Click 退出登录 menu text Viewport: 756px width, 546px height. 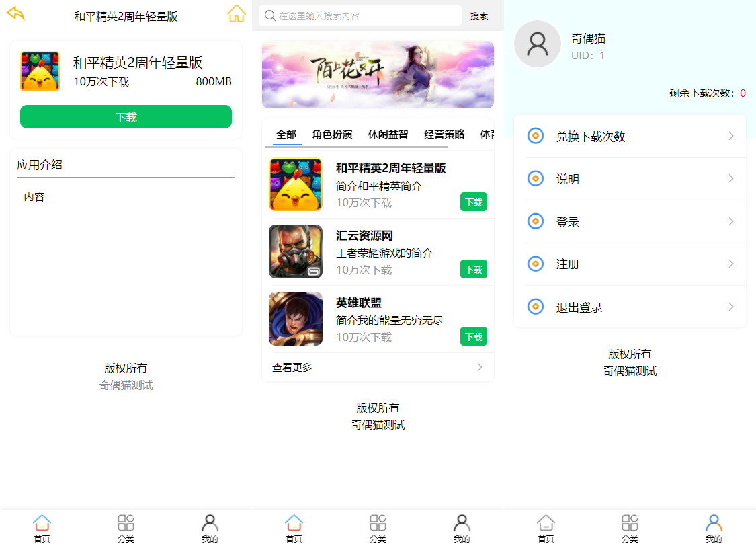[x=579, y=307]
